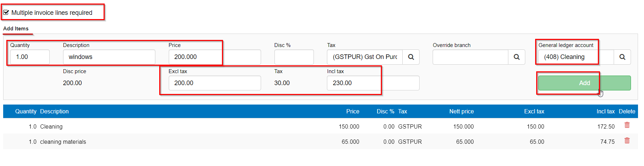
Task: Click the Nett price column header
Action: tap(462, 111)
